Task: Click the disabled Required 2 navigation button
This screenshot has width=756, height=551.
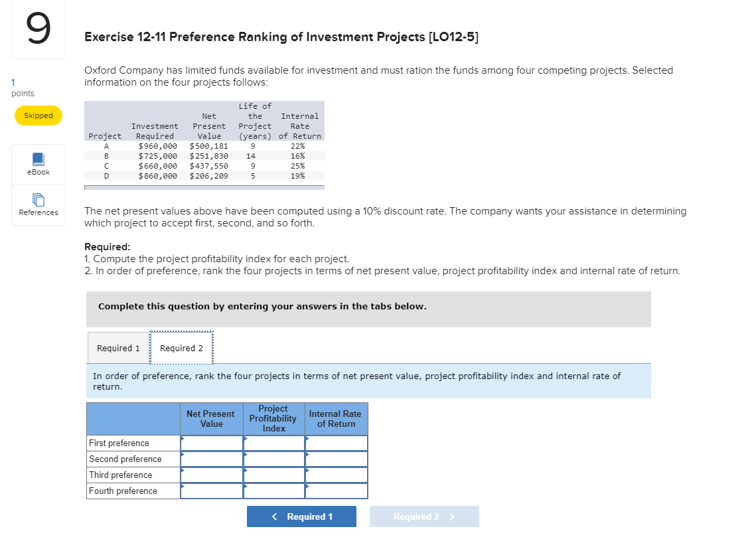Action: (x=424, y=516)
